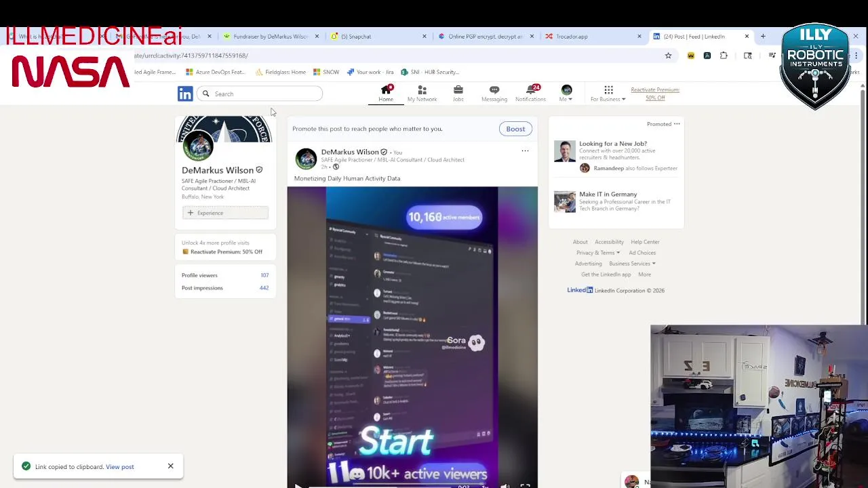
Task: Open Messaging chat icon
Action: coord(494,94)
